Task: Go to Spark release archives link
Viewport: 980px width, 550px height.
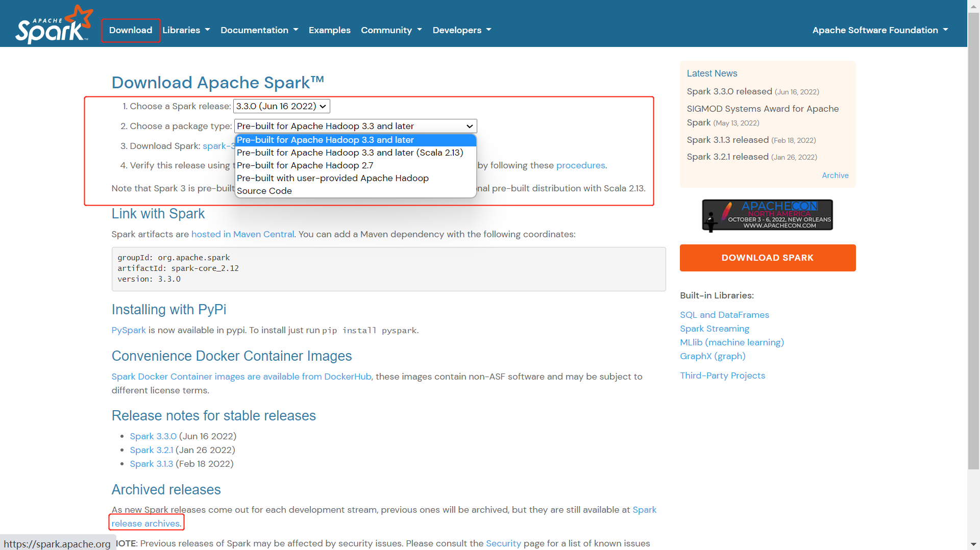Action: coord(145,523)
